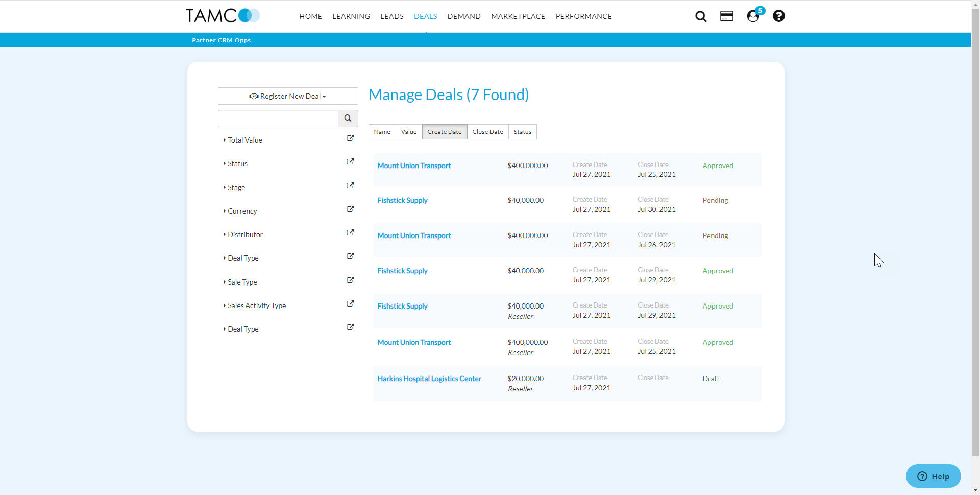Click the deal search magnifier button

coord(348,119)
